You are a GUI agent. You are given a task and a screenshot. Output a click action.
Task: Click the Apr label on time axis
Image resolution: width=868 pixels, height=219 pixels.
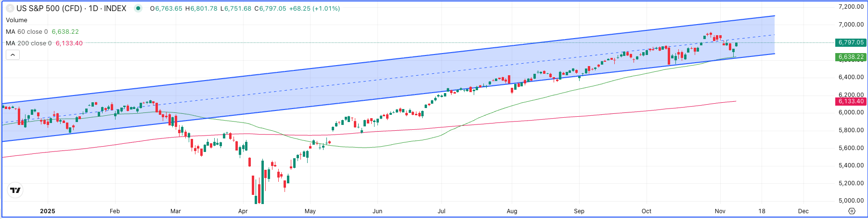point(243,211)
